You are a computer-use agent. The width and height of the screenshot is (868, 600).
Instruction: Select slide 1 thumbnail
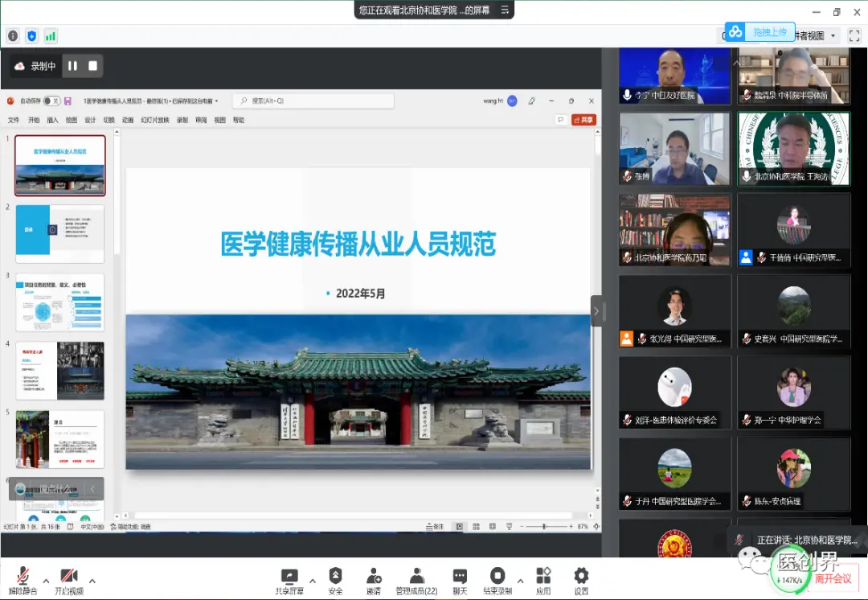pos(60,166)
